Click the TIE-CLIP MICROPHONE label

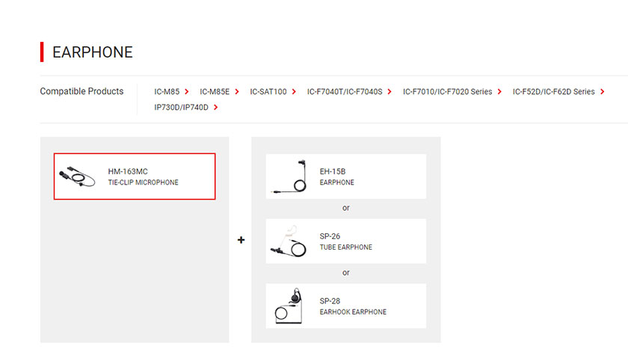pos(143,182)
